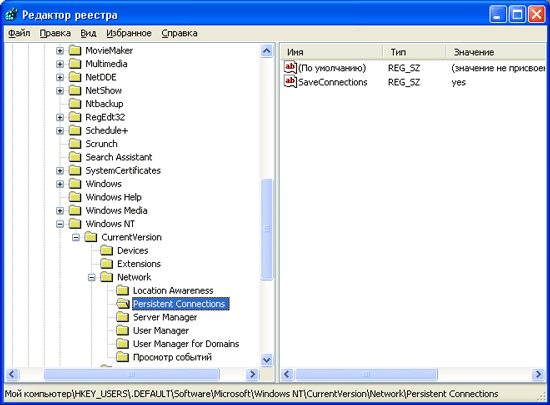550x405 pixels.
Task: Open the Избранное menu
Action: (129, 33)
